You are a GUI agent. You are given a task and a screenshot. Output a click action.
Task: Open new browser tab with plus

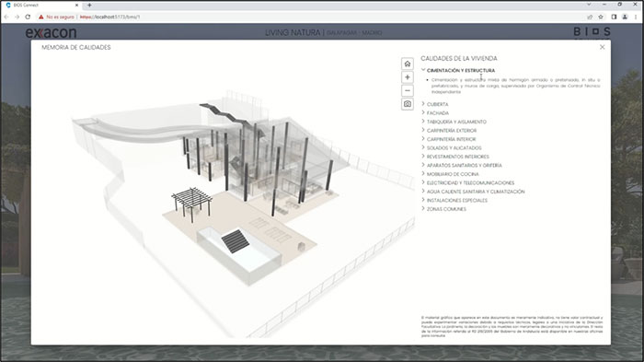[89, 5]
